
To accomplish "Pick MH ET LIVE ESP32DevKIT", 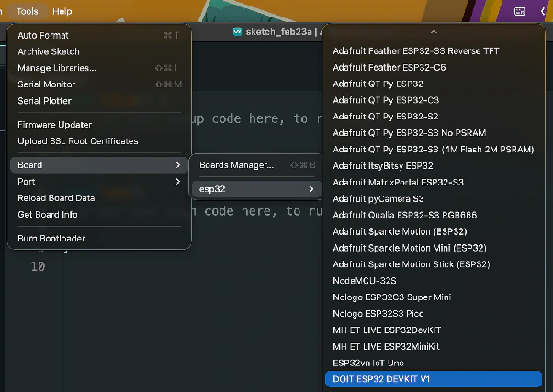I will pyautogui.click(x=434, y=330).
